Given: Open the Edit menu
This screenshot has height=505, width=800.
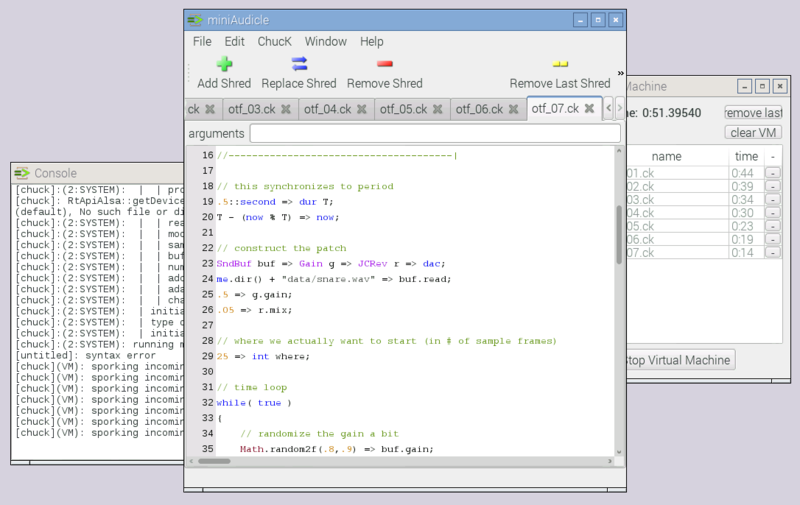Looking at the screenshot, I should pos(235,42).
